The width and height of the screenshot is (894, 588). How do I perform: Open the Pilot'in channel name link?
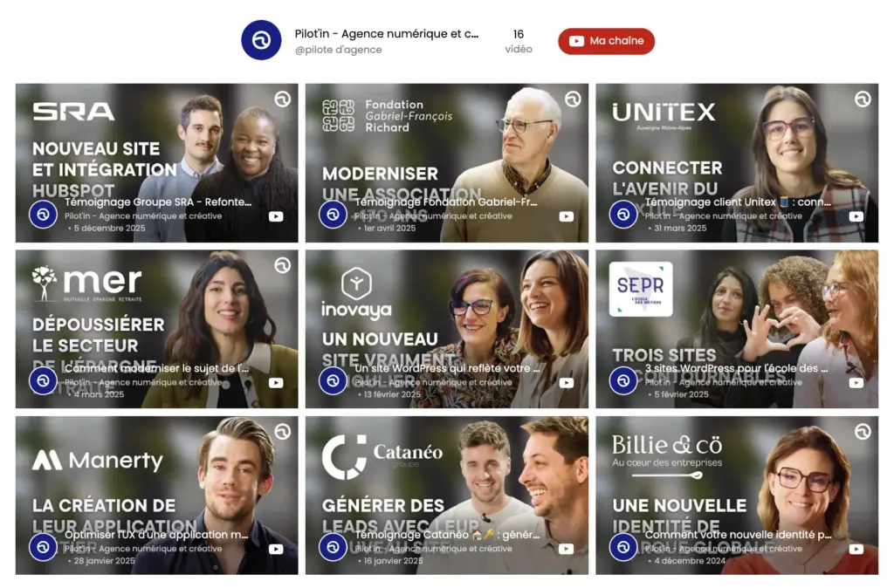pos(387,34)
